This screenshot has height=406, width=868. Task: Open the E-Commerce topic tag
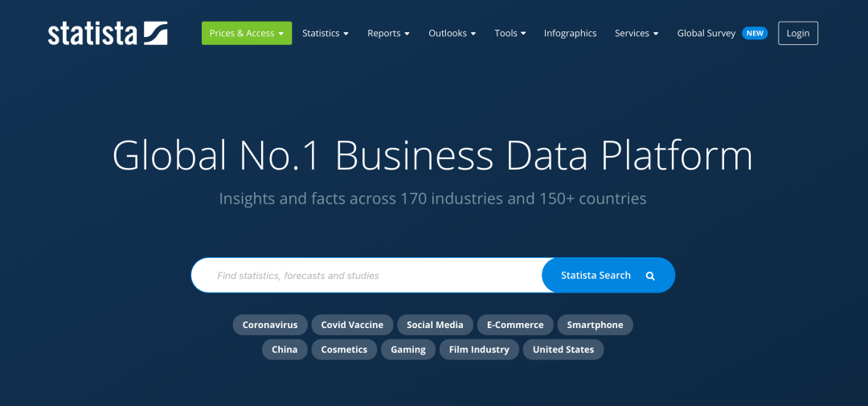[x=515, y=325]
